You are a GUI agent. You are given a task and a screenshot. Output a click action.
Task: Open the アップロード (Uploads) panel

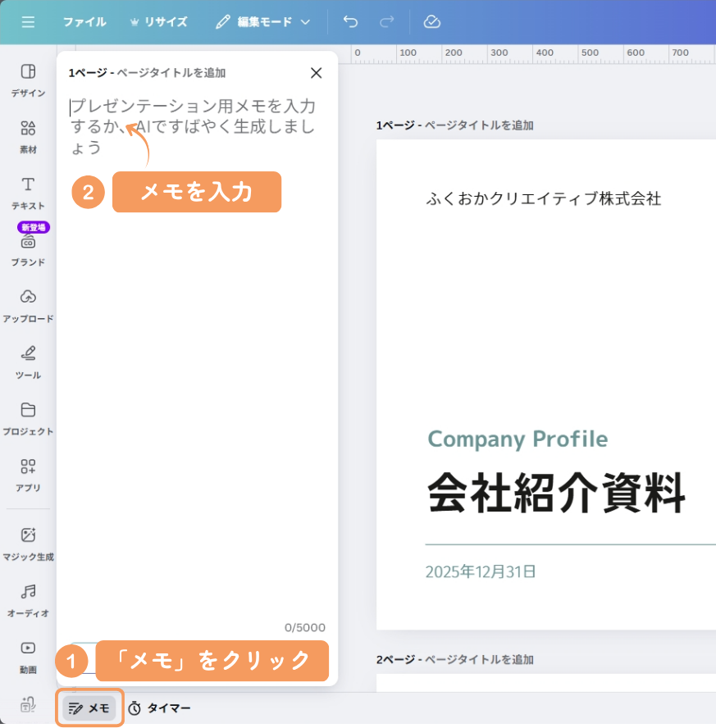[x=28, y=304]
